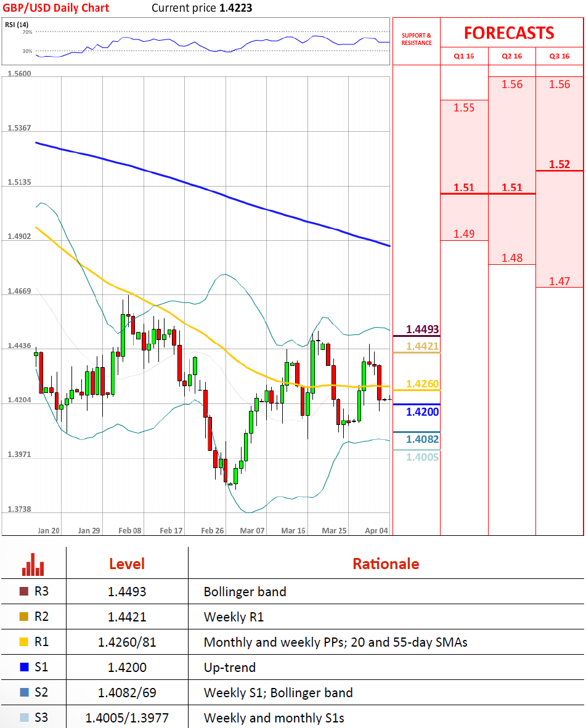Image resolution: width=586 pixels, height=728 pixels.
Task: Click the 1.51 median forecast in Q1 16
Action: coord(464,188)
